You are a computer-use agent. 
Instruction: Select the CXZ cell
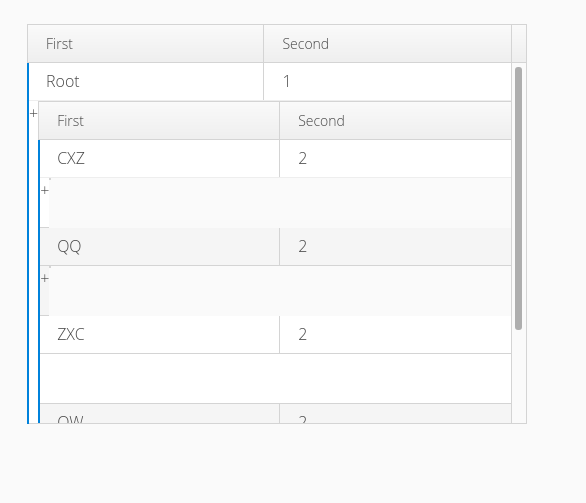160,158
